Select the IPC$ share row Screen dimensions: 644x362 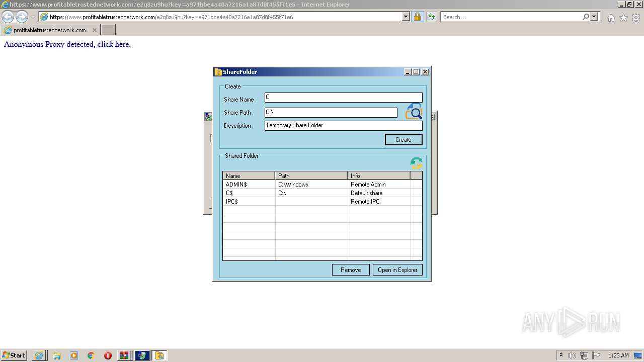click(322, 202)
